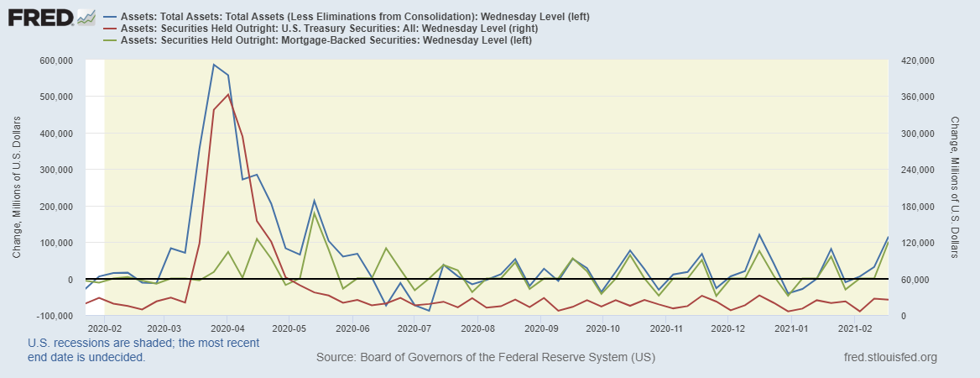Click the FRED logo text
Viewport: 980px width, 378px height.
pos(39,17)
